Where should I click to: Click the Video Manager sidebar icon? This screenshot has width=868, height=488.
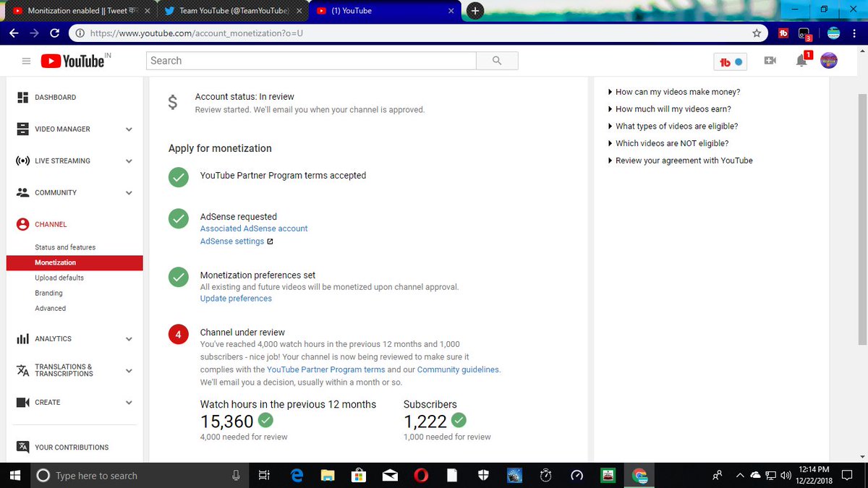pos(22,129)
